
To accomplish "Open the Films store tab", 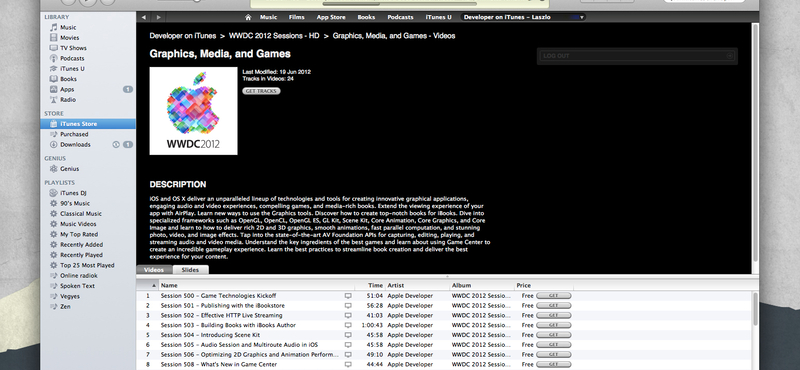I will (x=296, y=17).
